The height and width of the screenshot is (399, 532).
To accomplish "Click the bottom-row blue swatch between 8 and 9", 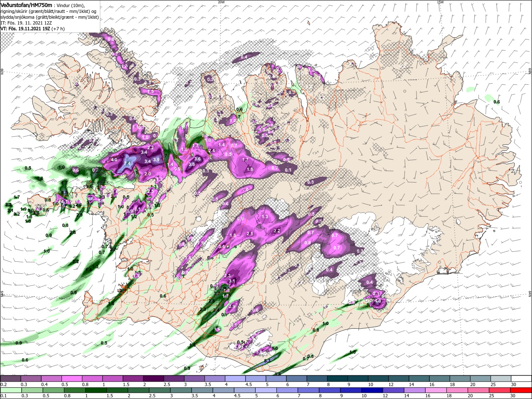I will [x=329, y=390].
